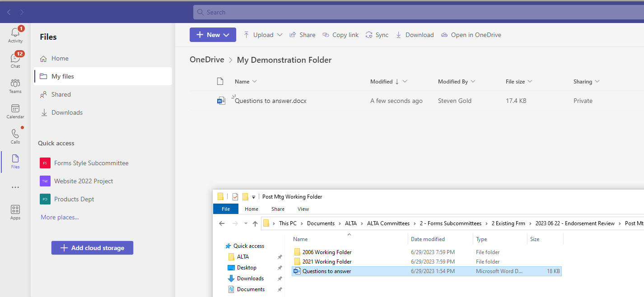Click Open in OneDrive
The height and width of the screenshot is (297, 644).
(471, 35)
